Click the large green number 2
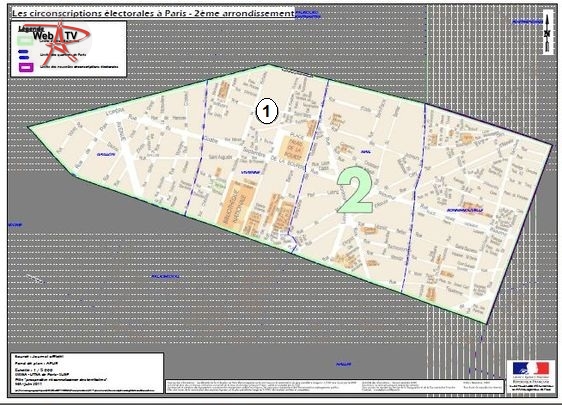 click(355, 190)
